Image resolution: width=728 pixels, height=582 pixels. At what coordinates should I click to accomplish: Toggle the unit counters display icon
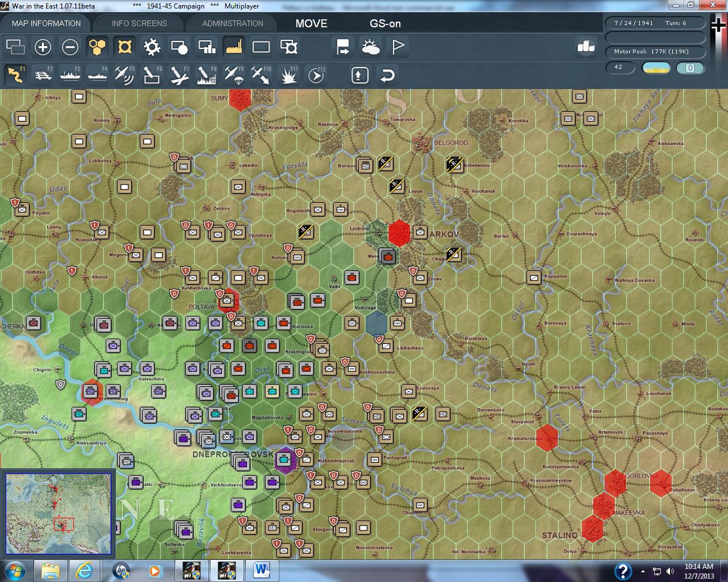(x=15, y=47)
